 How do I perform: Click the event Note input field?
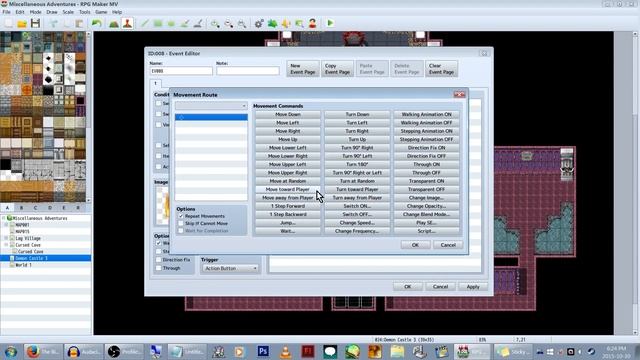[248, 71]
